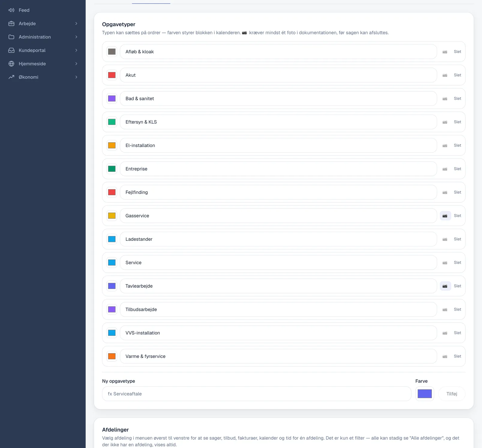The image size is (482, 448).
Task: Enable the photo requirement camera for El-installation
Action: click(x=445, y=146)
